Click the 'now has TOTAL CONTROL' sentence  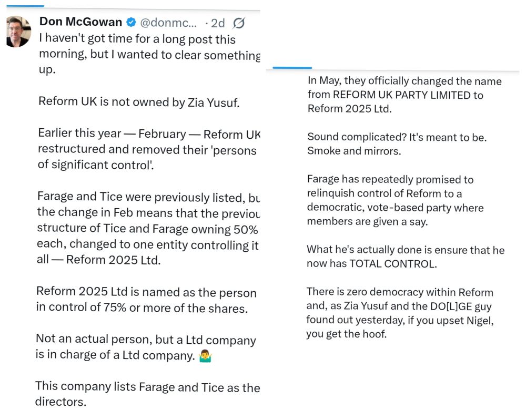(372, 264)
